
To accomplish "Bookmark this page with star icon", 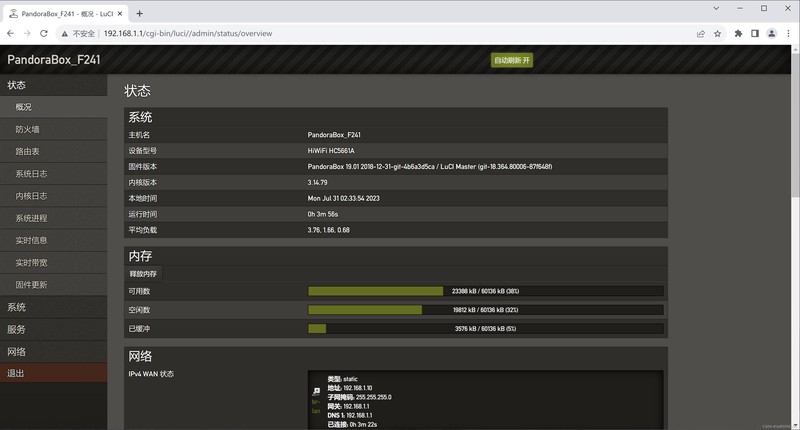I will coord(717,34).
